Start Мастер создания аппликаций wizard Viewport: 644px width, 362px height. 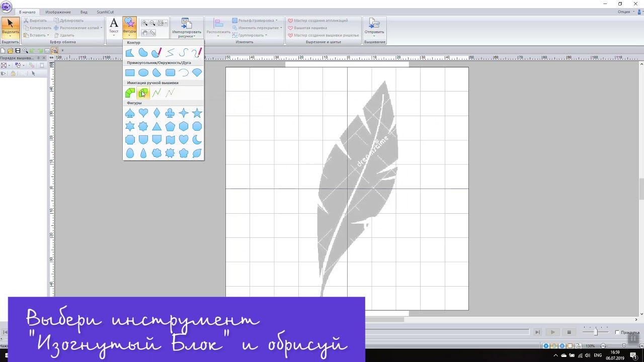pyautogui.click(x=317, y=21)
